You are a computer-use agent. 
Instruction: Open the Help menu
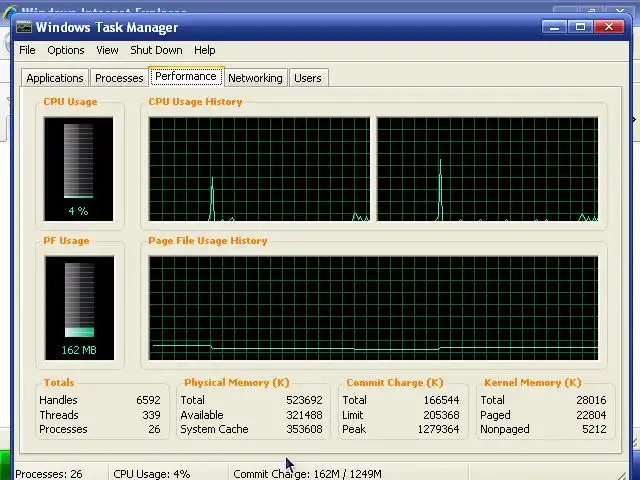pyautogui.click(x=204, y=50)
